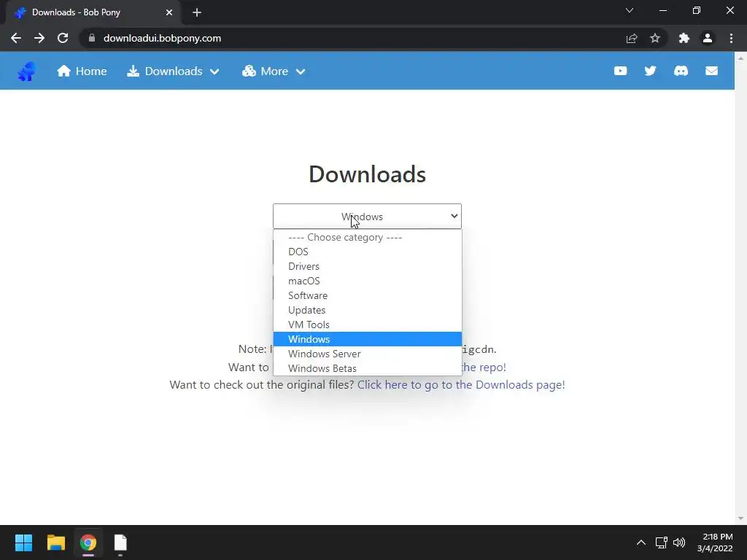Close the Downloads - Bob Pony tab
Screen dimensions: 747x560
[169, 12]
